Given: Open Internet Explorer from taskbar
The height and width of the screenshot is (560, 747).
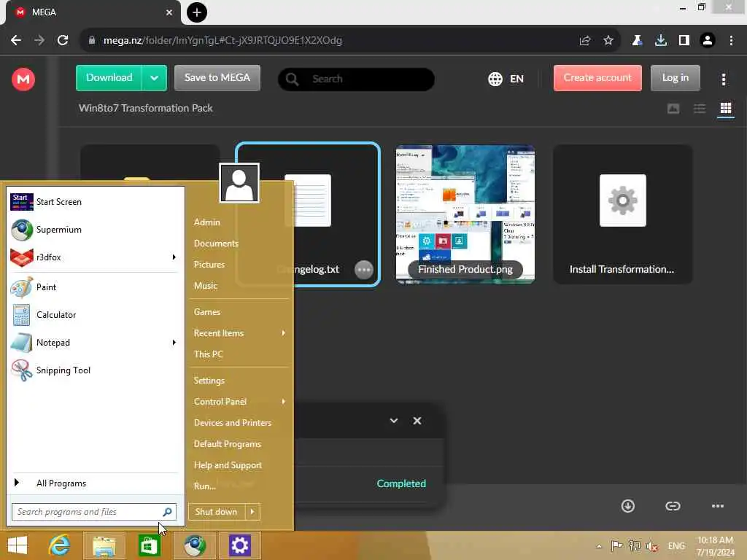Looking at the screenshot, I should (x=60, y=545).
